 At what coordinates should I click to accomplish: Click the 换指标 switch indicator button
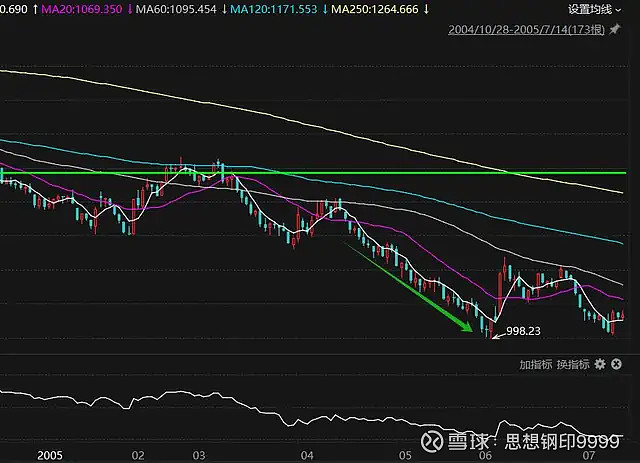point(573,364)
